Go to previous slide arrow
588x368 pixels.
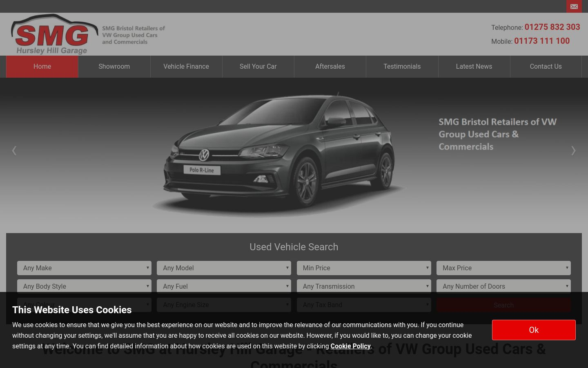(14, 150)
